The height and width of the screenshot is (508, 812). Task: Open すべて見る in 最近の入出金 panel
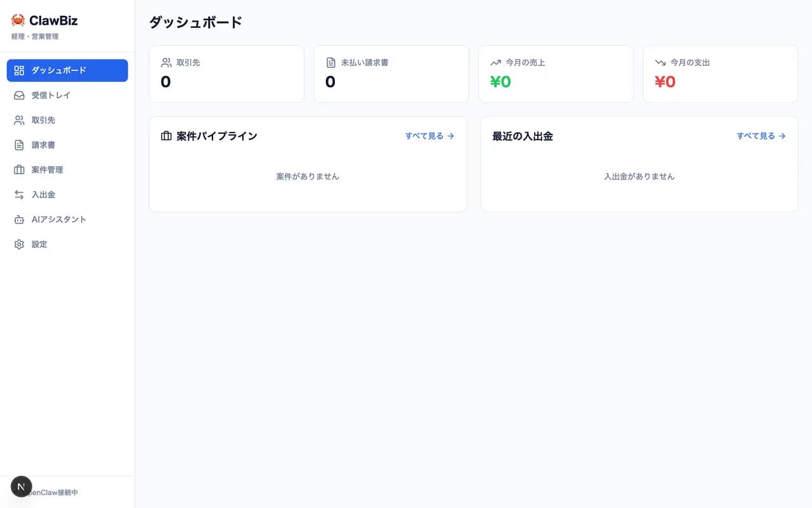point(761,136)
